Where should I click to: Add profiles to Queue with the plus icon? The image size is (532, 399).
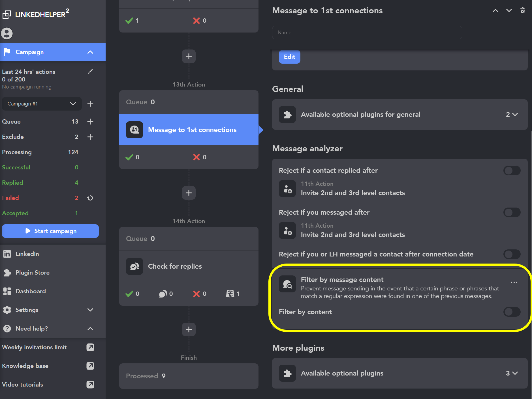[x=90, y=122]
